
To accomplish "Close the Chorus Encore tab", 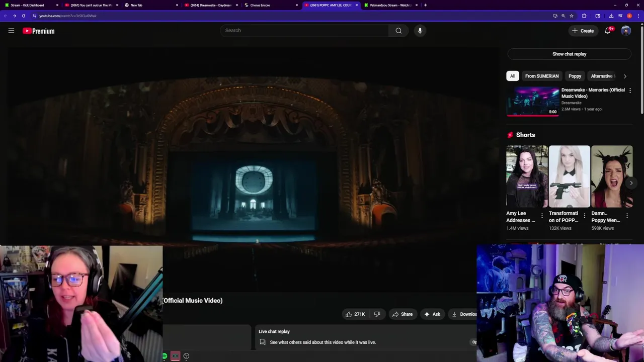I will [297, 5].
